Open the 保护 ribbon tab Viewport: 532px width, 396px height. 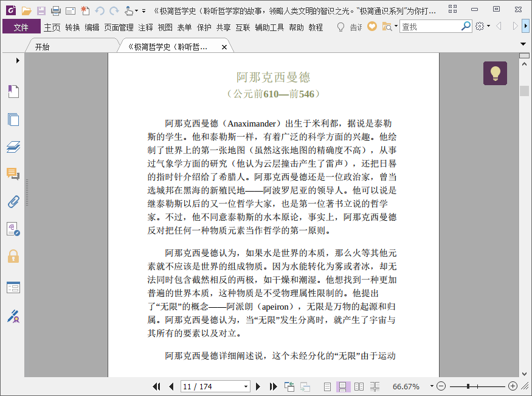point(204,27)
